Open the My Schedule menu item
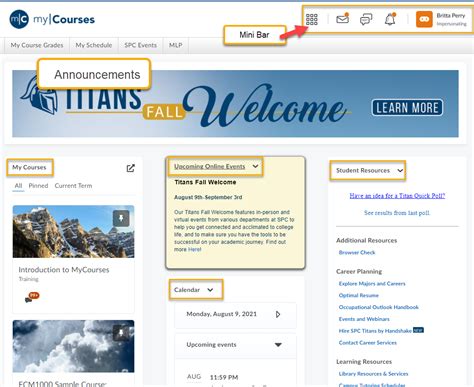Screen dimensions: 474x387 tap(94, 45)
